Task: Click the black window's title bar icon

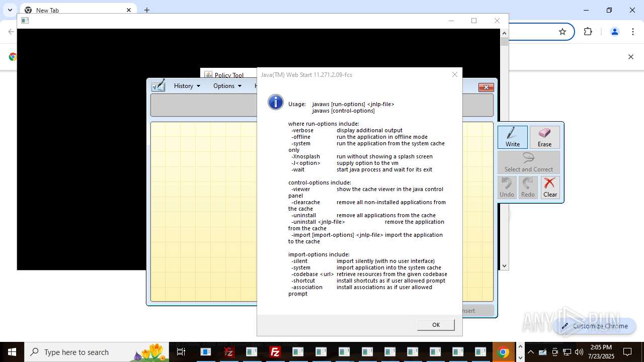Action: point(25,21)
